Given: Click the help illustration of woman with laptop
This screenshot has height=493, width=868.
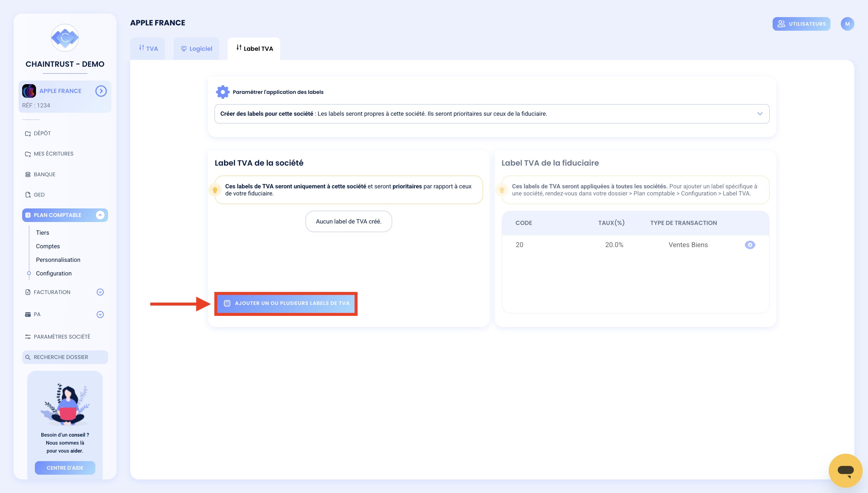Looking at the screenshot, I should (x=65, y=404).
